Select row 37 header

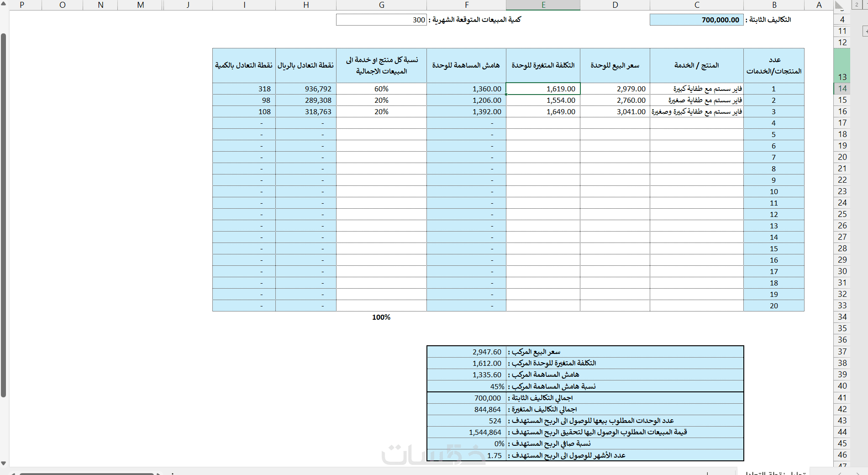pos(842,352)
